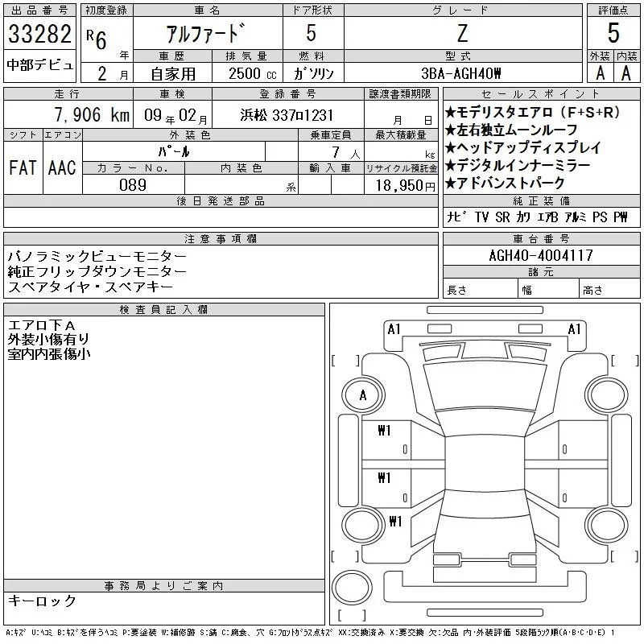Click the shift type FAT
Screen dimensions: 644x644
click(x=23, y=167)
